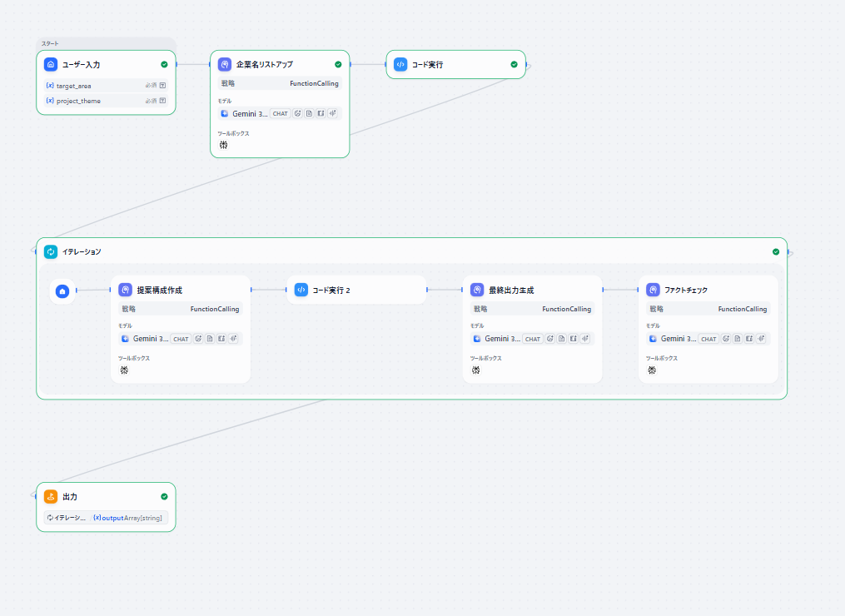
Task: Click the CHAT badge in 企業名リストアップ node
Action: [281, 114]
